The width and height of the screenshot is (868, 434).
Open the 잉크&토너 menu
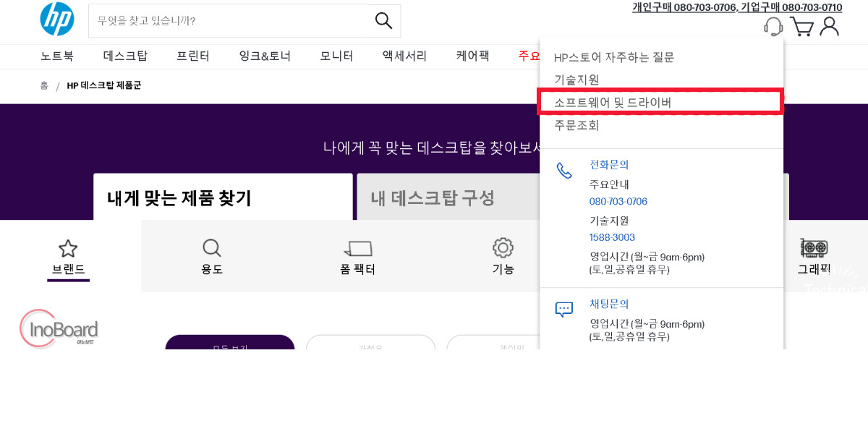tap(265, 56)
